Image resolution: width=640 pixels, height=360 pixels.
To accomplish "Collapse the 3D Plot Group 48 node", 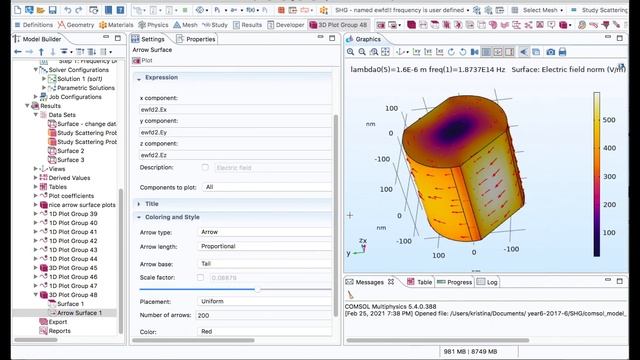I will 36,295.
